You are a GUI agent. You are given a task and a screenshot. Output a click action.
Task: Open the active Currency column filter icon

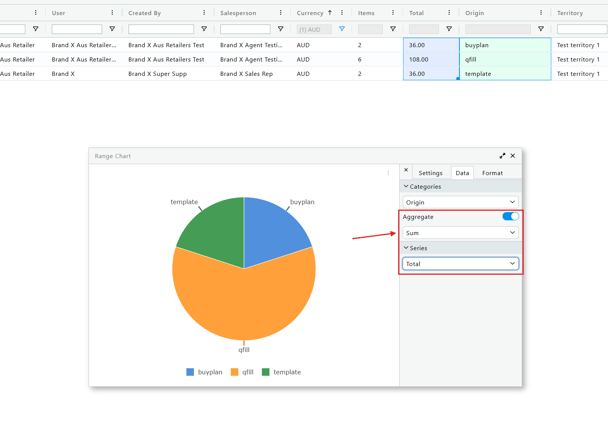tap(342, 29)
